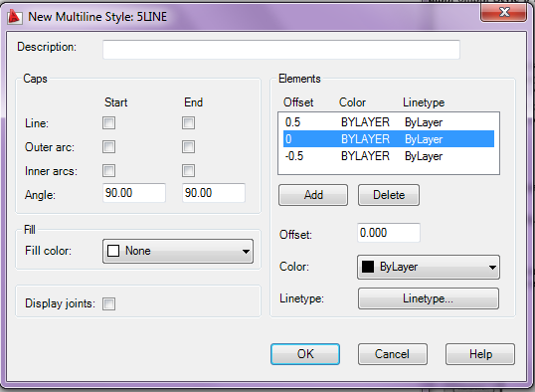Image resolution: width=535 pixels, height=392 pixels.
Task: Click the Offset value field
Action: pos(389,233)
